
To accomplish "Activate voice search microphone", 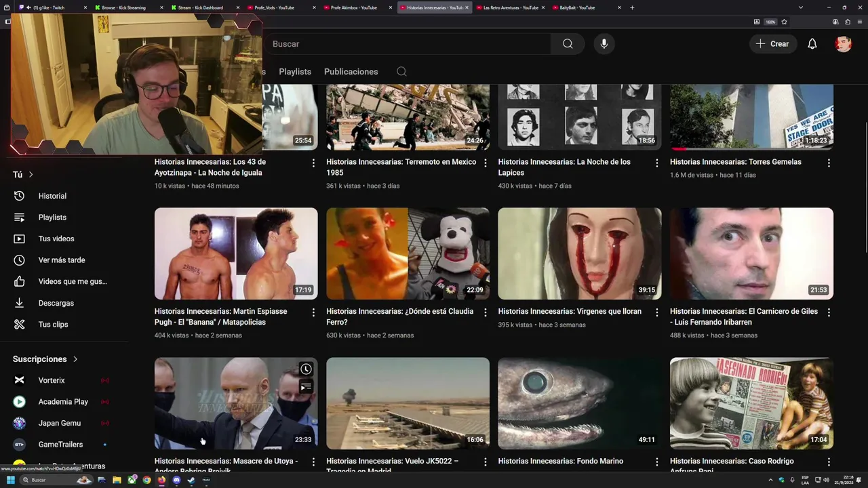I will point(604,44).
